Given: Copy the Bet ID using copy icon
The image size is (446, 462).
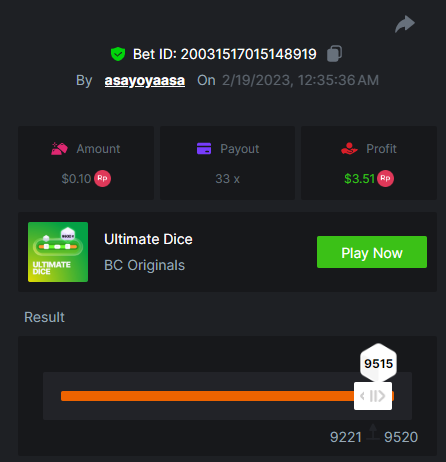Looking at the screenshot, I should click(x=334, y=54).
